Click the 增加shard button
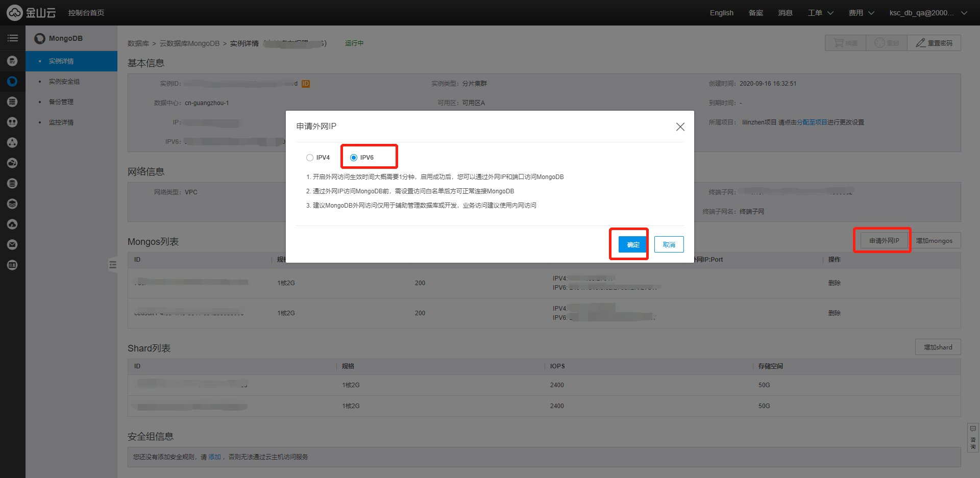 pyautogui.click(x=938, y=347)
